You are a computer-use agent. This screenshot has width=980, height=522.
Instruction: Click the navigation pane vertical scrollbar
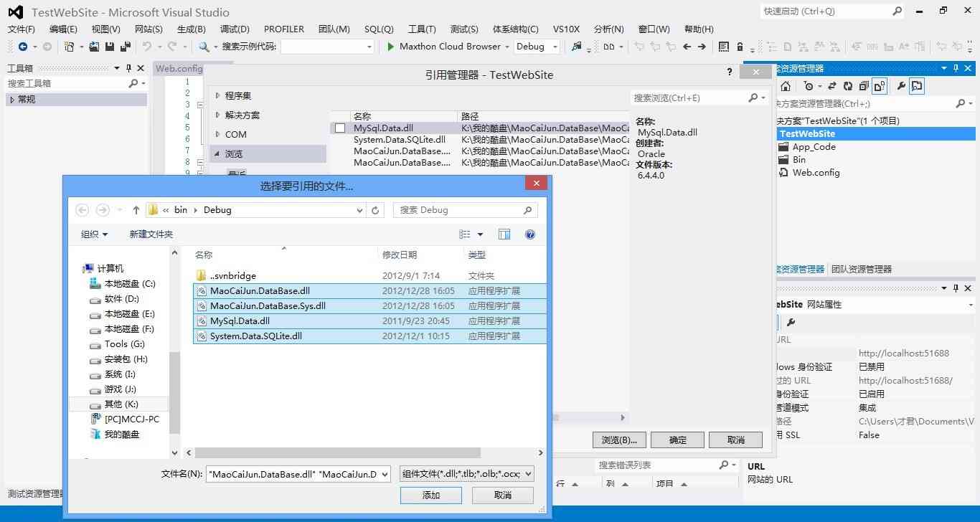(x=174, y=393)
